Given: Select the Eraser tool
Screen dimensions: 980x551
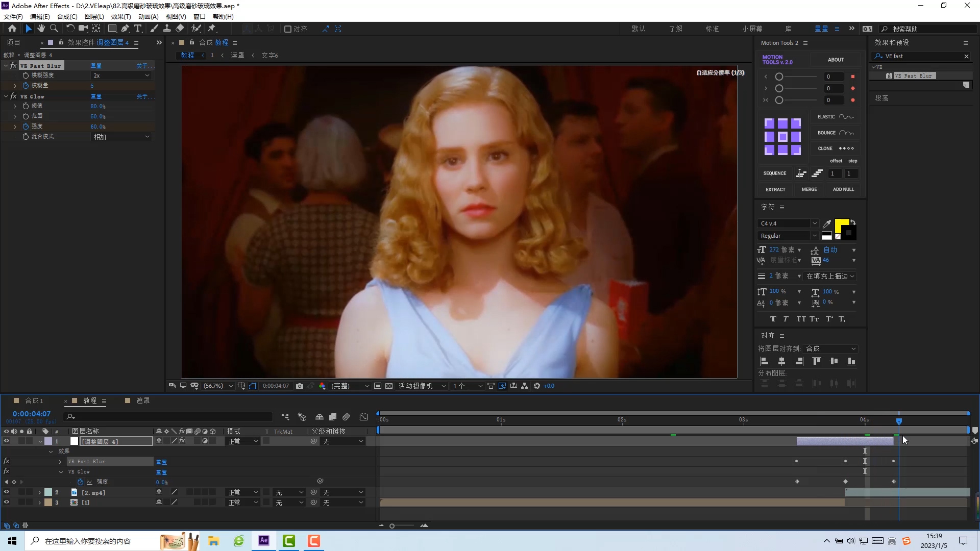Looking at the screenshot, I should tap(180, 29).
